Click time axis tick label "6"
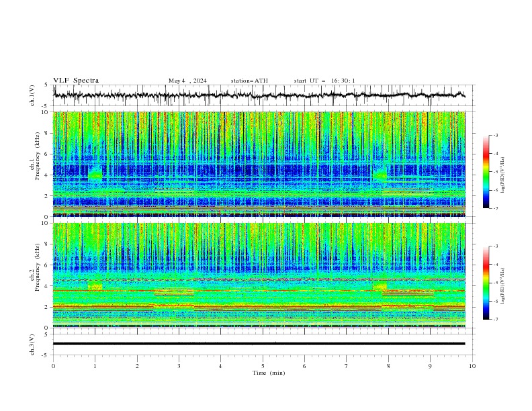Viewport: 532px width, 411px height. 304,366
